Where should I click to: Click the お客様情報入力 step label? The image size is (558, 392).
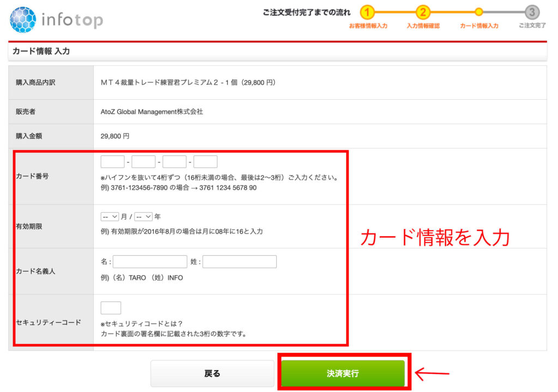(x=368, y=26)
